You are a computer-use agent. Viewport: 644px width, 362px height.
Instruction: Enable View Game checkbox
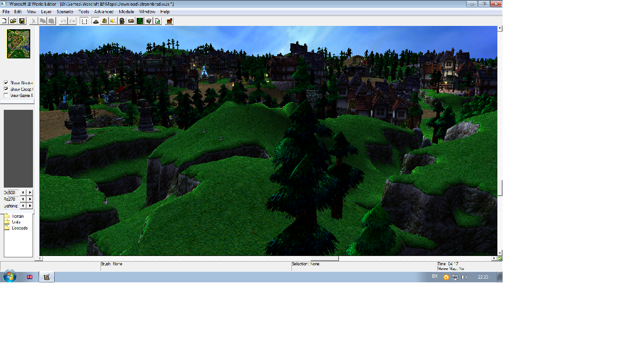tap(6, 95)
